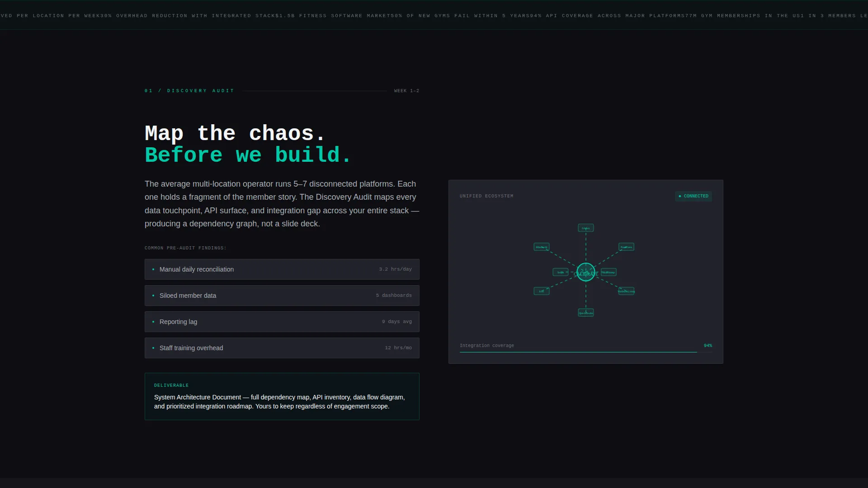
Task: Click the Deliverable System Architecture Document box
Action: (282, 396)
